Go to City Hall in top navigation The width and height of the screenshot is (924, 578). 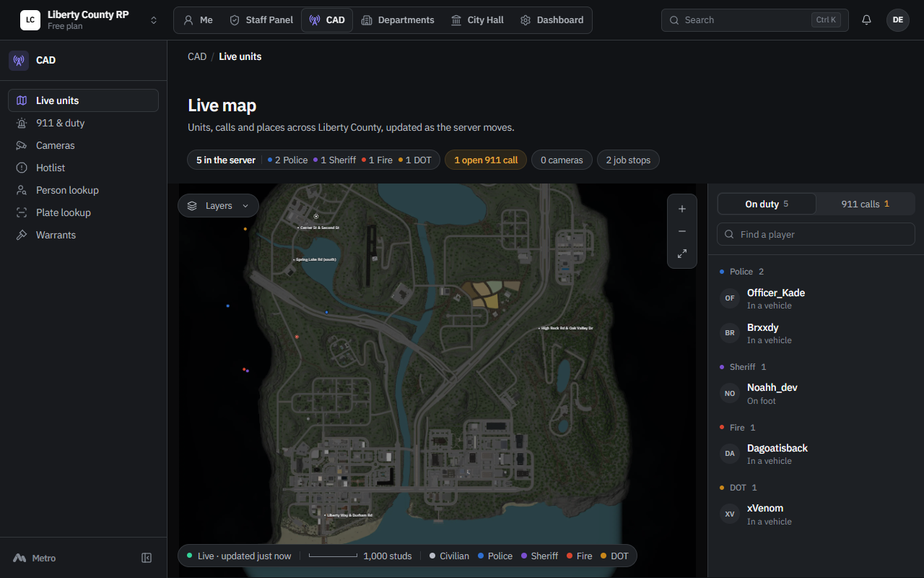(477, 20)
